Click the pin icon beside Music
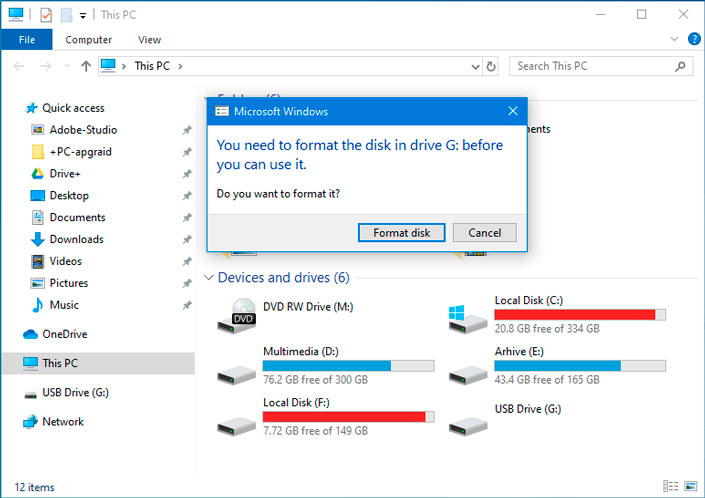Image resolution: width=705 pixels, height=498 pixels. point(187,306)
